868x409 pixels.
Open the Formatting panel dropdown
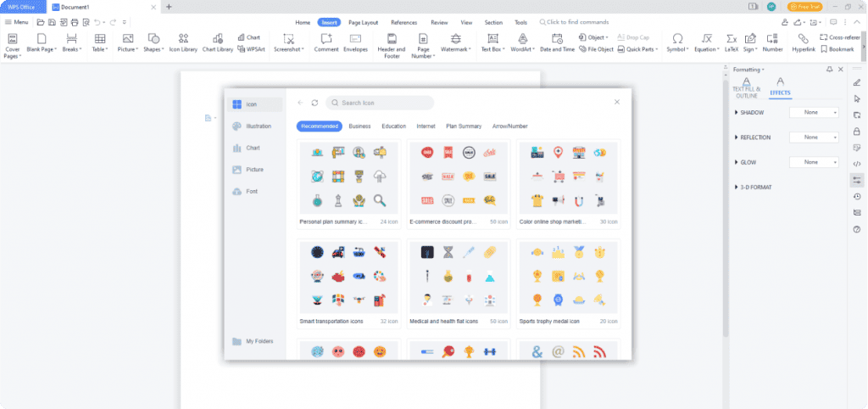[748, 70]
